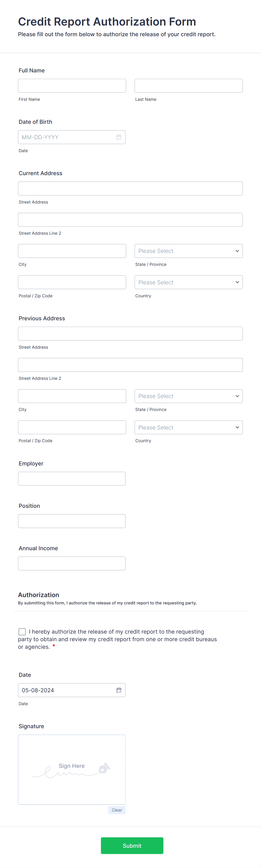Click the MM-DD-YYYY date field

coord(67,137)
